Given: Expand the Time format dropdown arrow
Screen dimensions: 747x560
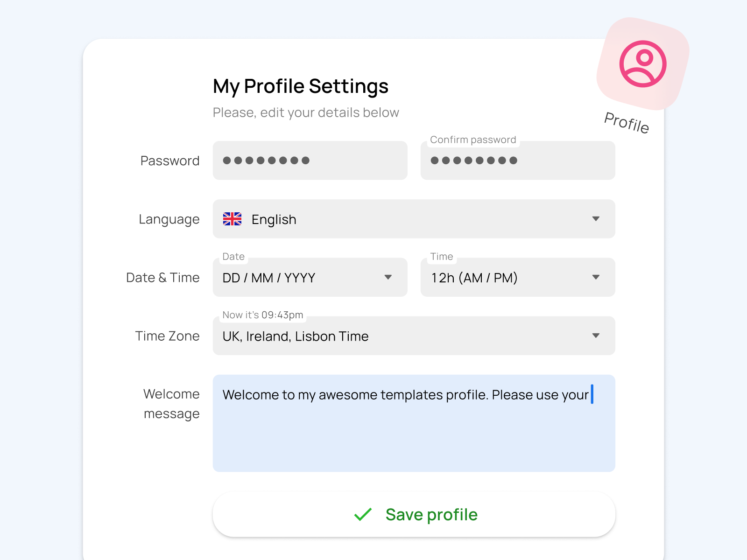Looking at the screenshot, I should click(x=596, y=277).
